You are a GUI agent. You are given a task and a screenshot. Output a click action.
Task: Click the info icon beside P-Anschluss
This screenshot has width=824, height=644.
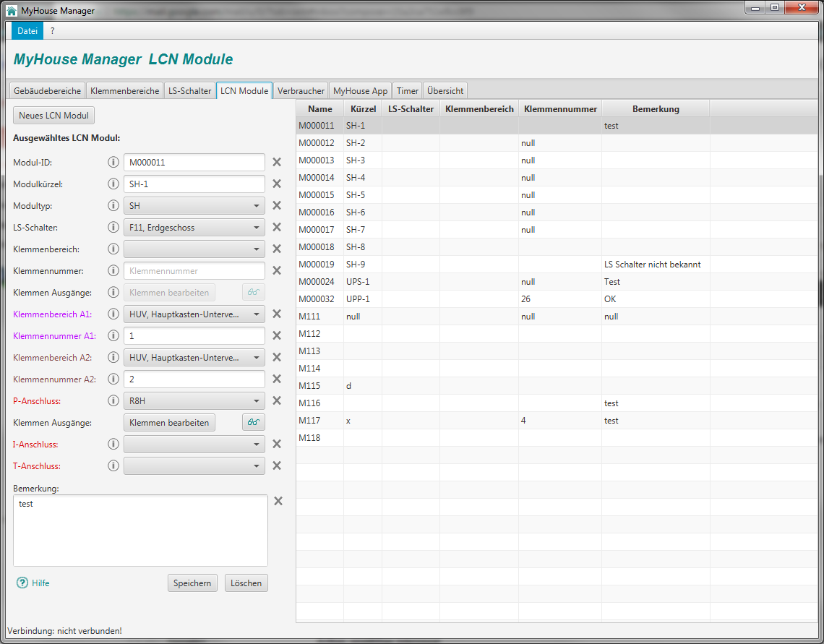pyautogui.click(x=113, y=401)
